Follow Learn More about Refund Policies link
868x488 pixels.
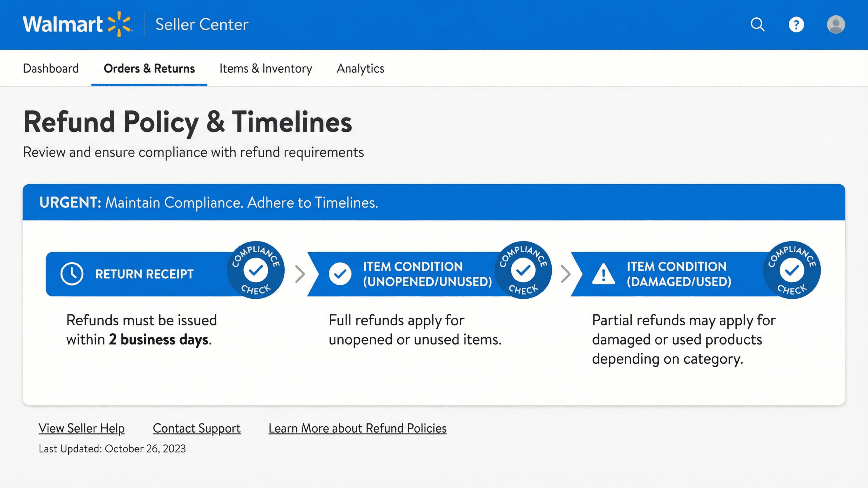(357, 428)
